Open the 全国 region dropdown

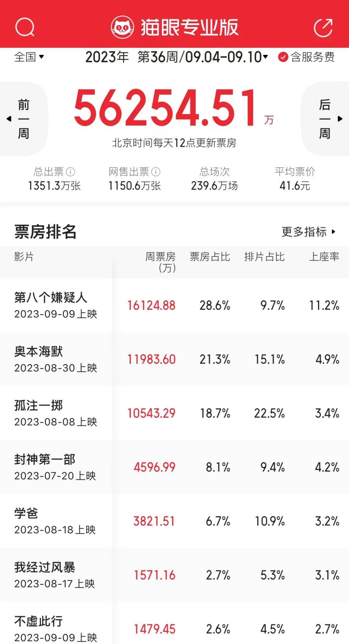click(29, 57)
